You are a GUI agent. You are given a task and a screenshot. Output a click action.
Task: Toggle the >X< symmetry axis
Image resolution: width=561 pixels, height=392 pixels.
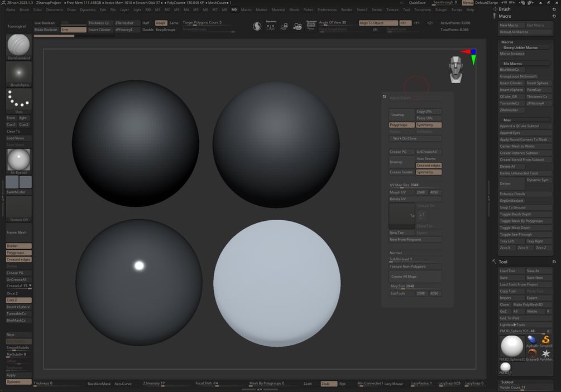point(405,23)
